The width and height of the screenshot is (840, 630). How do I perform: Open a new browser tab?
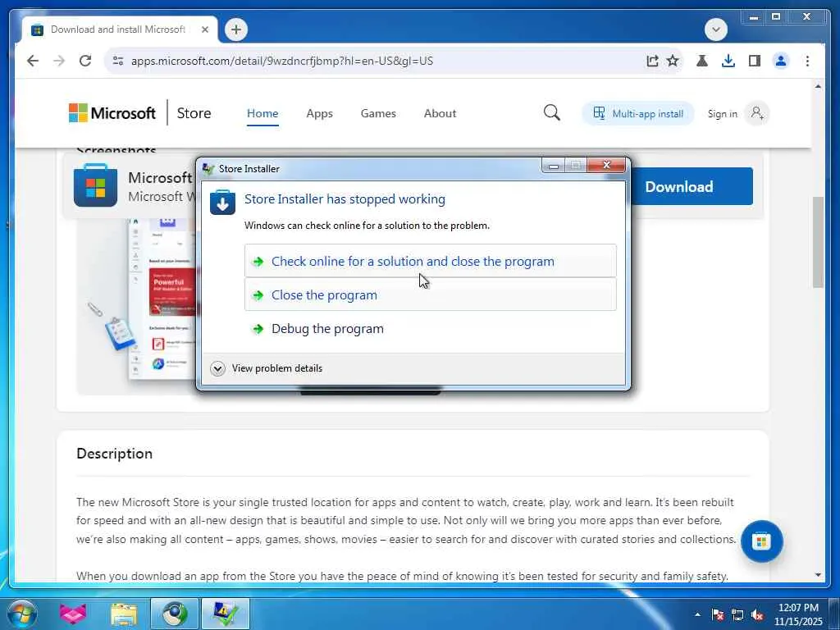236,30
